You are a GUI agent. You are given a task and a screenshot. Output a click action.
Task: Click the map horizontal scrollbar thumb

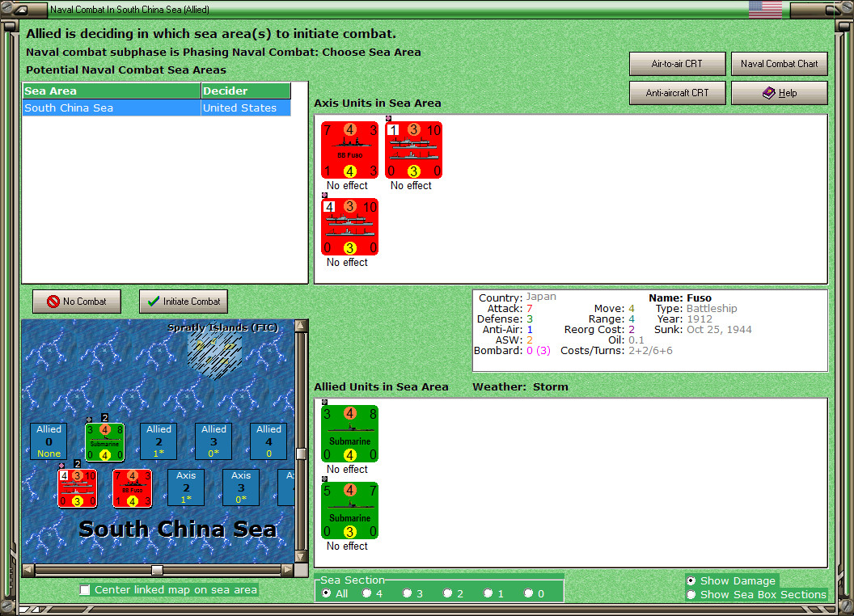click(x=157, y=570)
